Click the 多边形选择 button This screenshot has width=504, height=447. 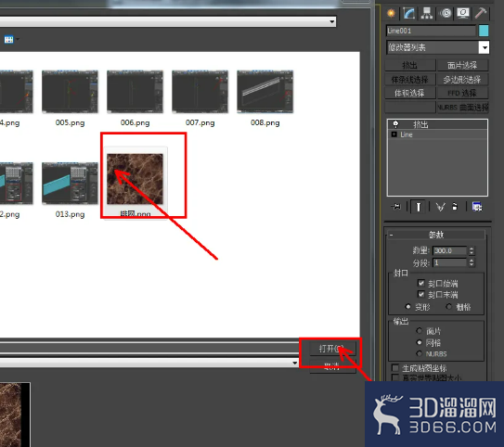pos(462,80)
